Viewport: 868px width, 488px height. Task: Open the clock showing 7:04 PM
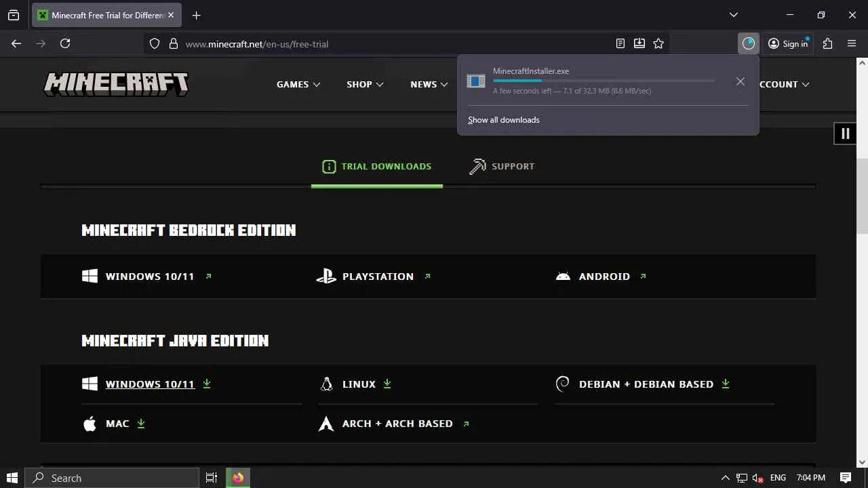click(x=811, y=478)
